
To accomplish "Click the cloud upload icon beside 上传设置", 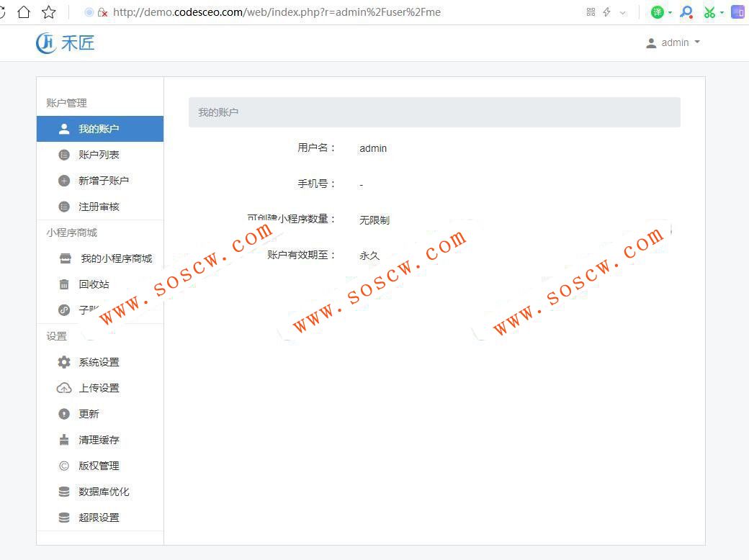I will (x=64, y=388).
